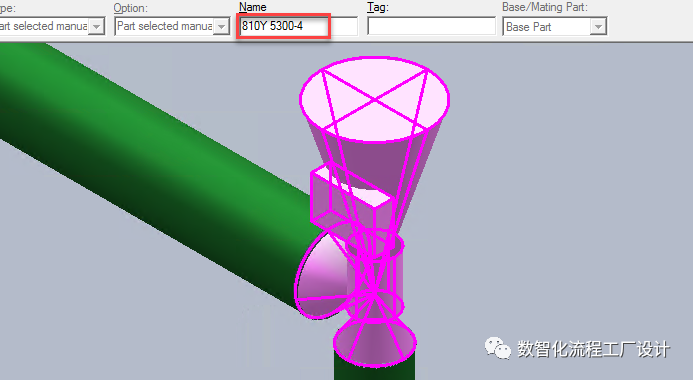Click the Base/Mating Part label
Viewport: 693px width, 380px height.
coord(545,8)
